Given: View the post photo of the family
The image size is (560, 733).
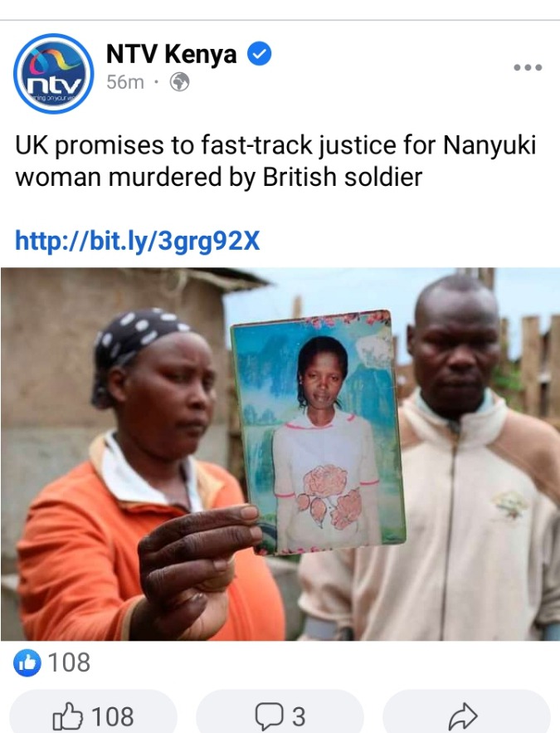Looking at the screenshot, I should coord(280,453).
